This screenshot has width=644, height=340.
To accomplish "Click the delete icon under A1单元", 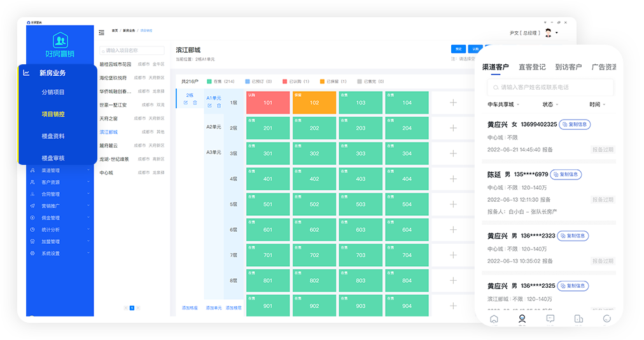I will click(218, 106).
